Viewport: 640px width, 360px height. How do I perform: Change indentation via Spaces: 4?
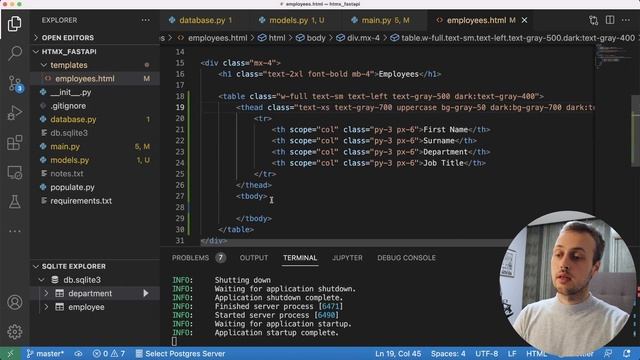point(448,353)
